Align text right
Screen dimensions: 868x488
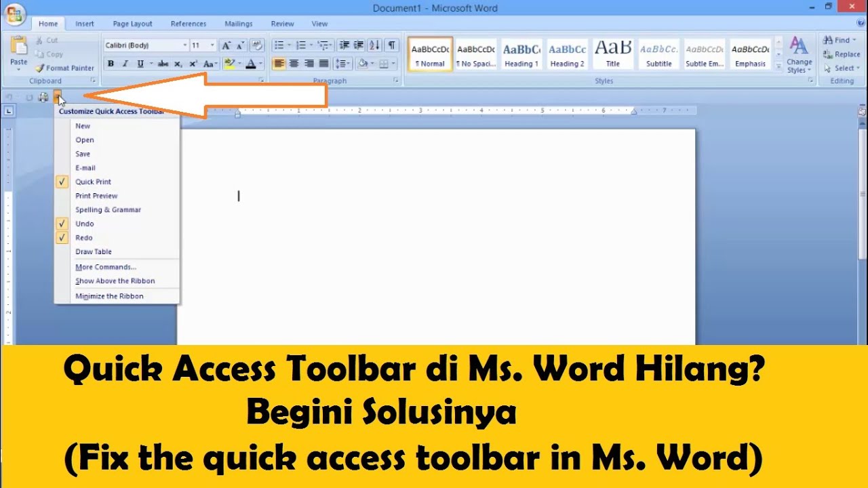(x=309, y=64)
